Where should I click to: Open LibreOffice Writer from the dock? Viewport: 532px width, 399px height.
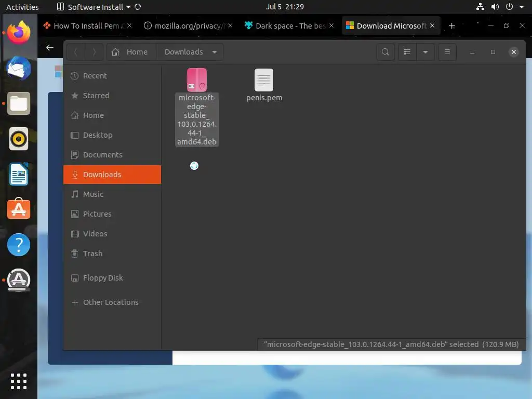[x=19, y=174]
